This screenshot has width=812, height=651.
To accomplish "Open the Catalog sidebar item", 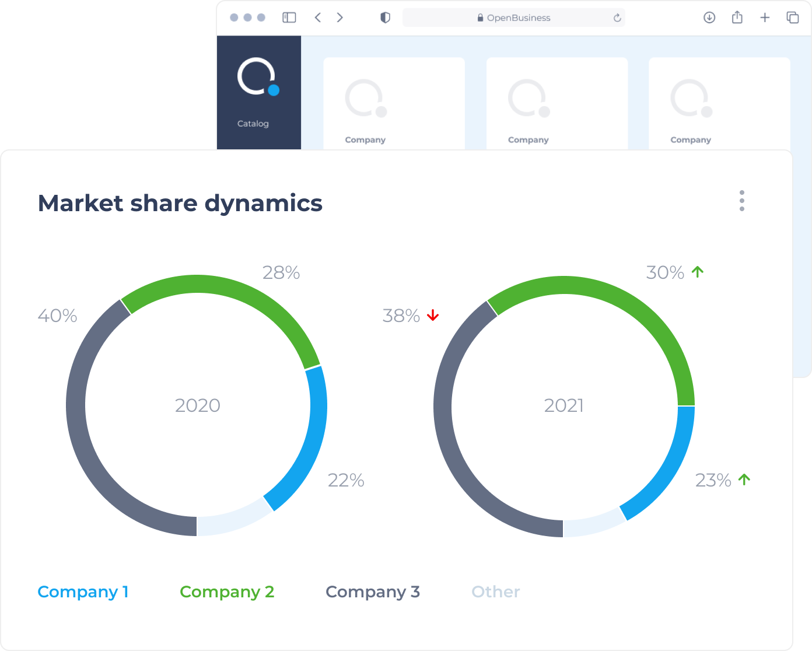I will pyautogui.click(x=253, y=124).
